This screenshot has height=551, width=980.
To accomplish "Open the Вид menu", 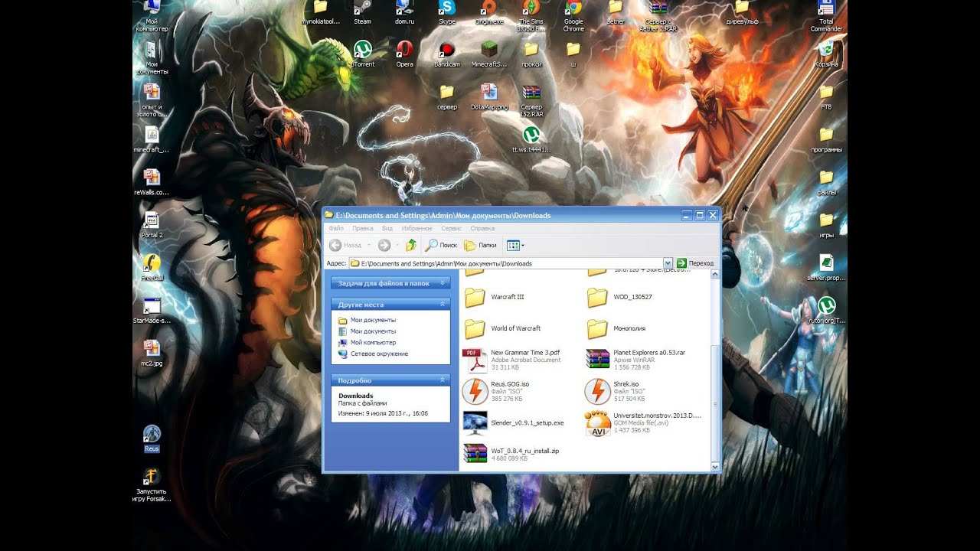I will (x=387, y=228).
